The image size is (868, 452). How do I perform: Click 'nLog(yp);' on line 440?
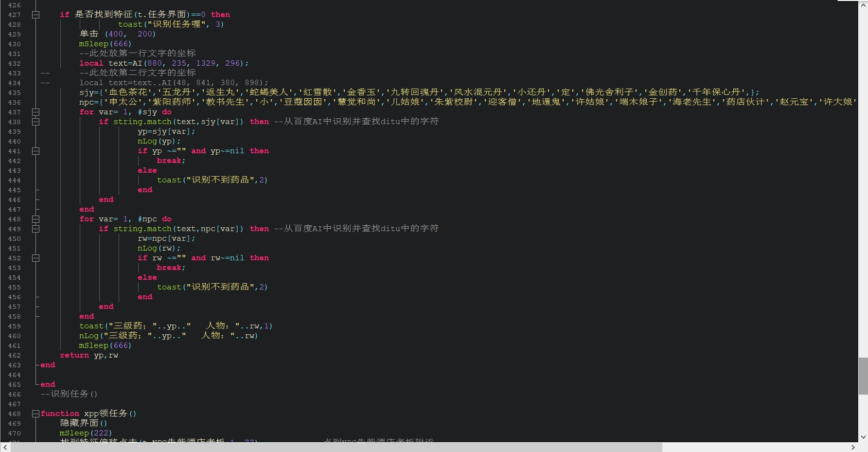pos(159,141)
